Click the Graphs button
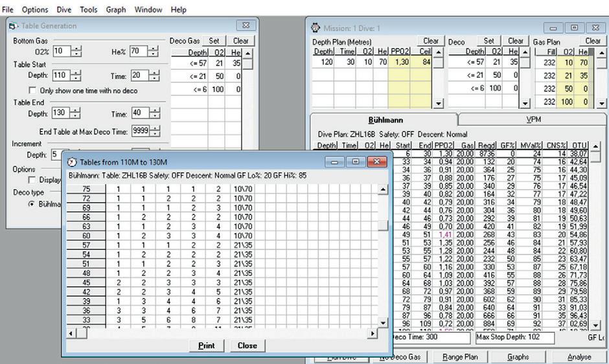 click(x=518, y=357)
